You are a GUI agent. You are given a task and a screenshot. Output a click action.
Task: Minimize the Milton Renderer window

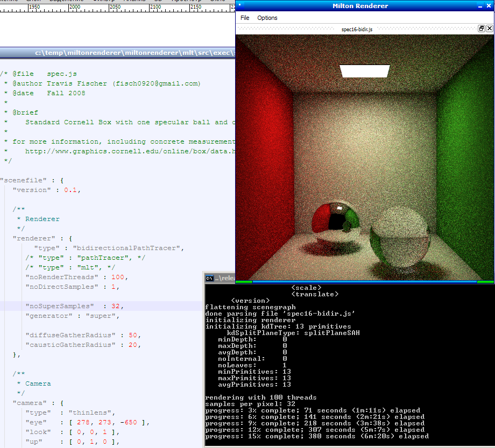click(481, 6)
